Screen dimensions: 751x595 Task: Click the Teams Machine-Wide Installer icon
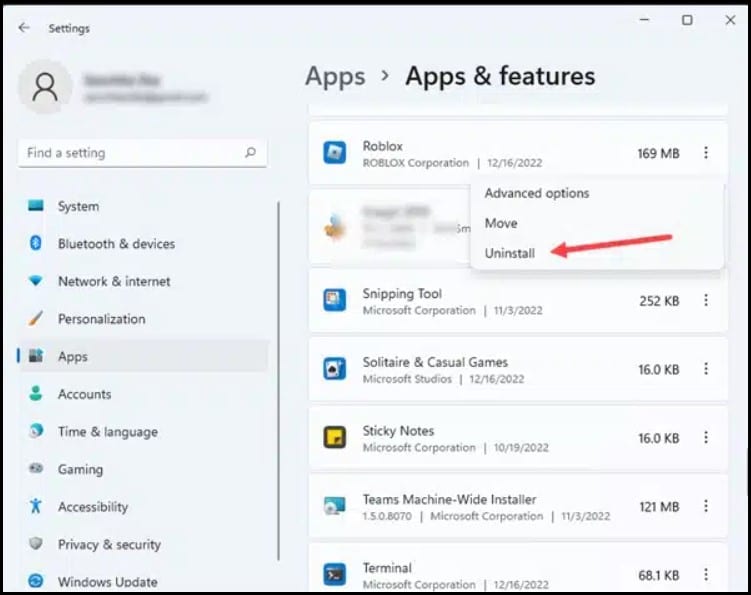click(334, 506)
